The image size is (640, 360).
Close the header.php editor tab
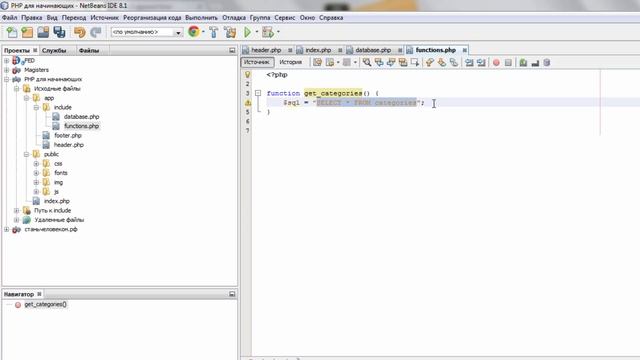[290, 50]
